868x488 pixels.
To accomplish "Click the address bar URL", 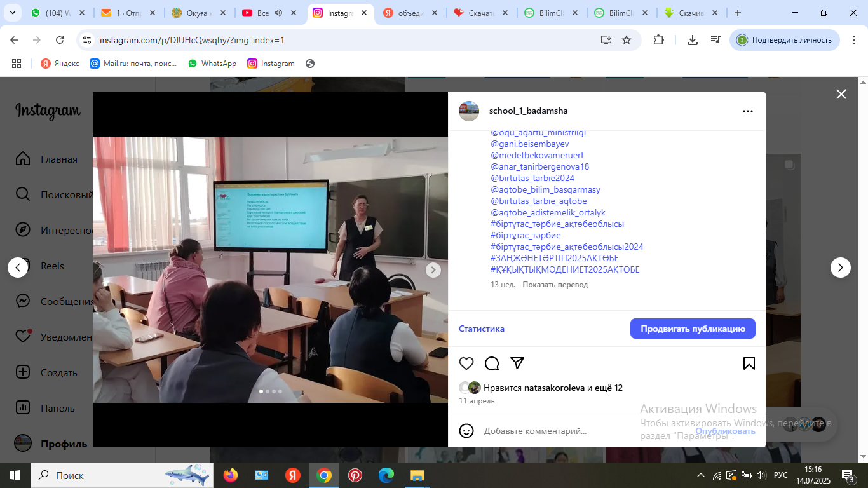I will click(x=192, y=40).
